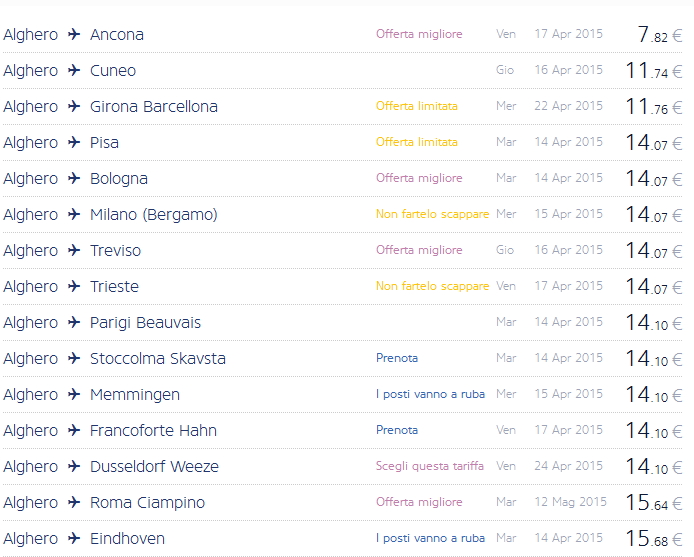Viewport: 694px width, 557px height.
Task: Select the Alghero to Bologna flight
Action: pos(118,178)
